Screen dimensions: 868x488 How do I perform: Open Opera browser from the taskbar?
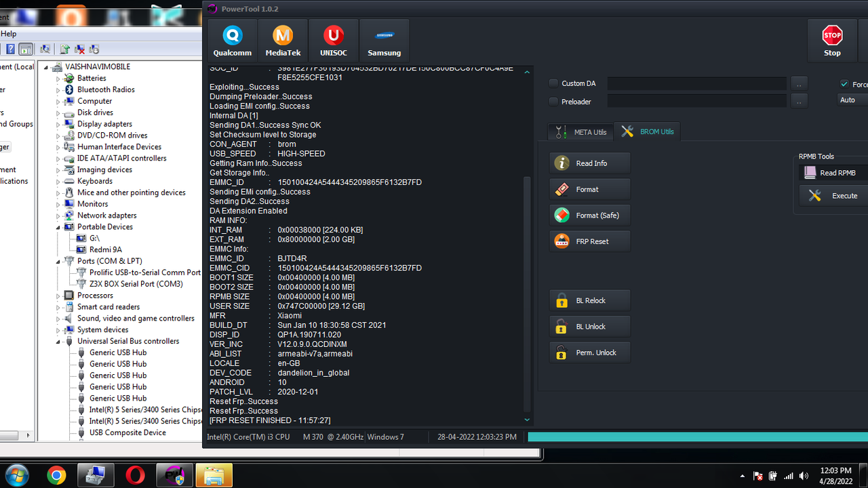pyautogui.click(x=135, y=476)
